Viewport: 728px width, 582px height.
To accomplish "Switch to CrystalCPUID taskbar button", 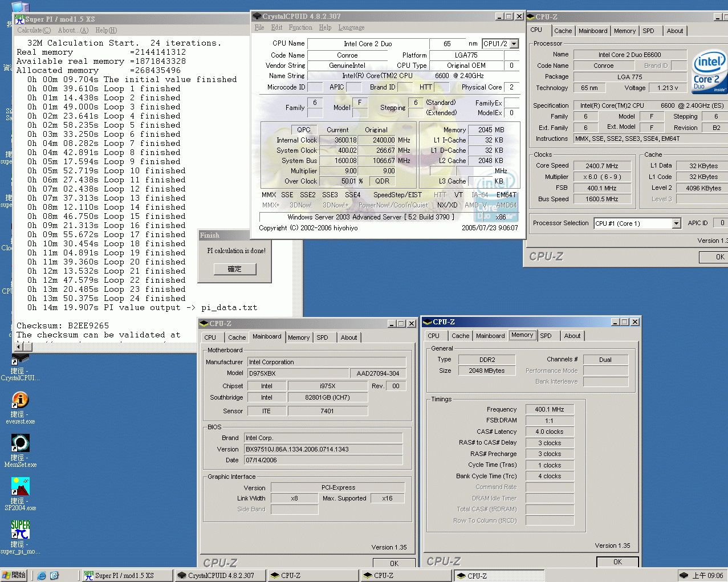I will [x=219, y=575].
